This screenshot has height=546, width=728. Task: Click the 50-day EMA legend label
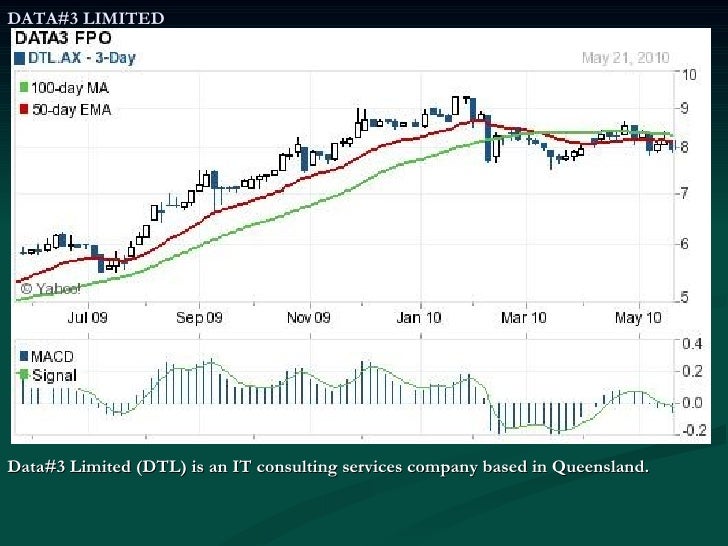[72, 110]
